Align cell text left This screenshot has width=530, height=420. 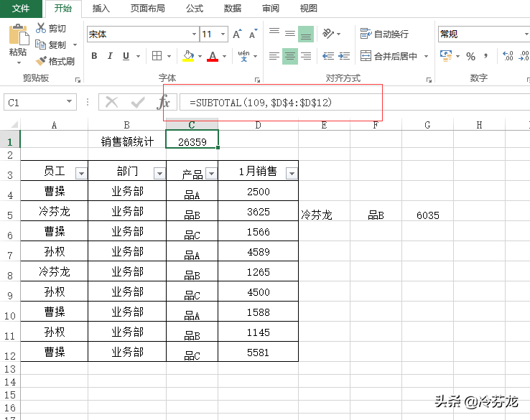pyautogui.click(x=274, y=56)
